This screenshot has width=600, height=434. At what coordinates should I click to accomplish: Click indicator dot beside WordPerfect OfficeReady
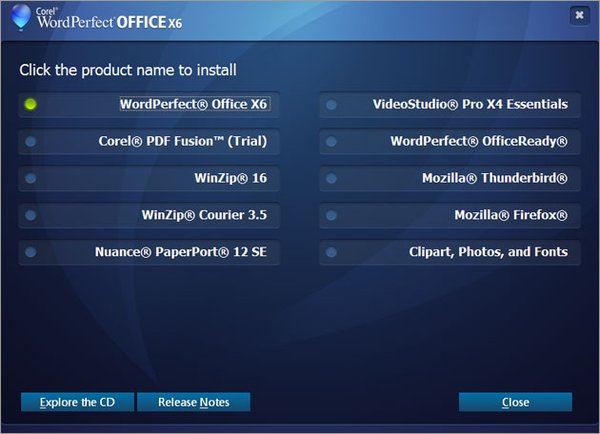click(x=331, y=141)
